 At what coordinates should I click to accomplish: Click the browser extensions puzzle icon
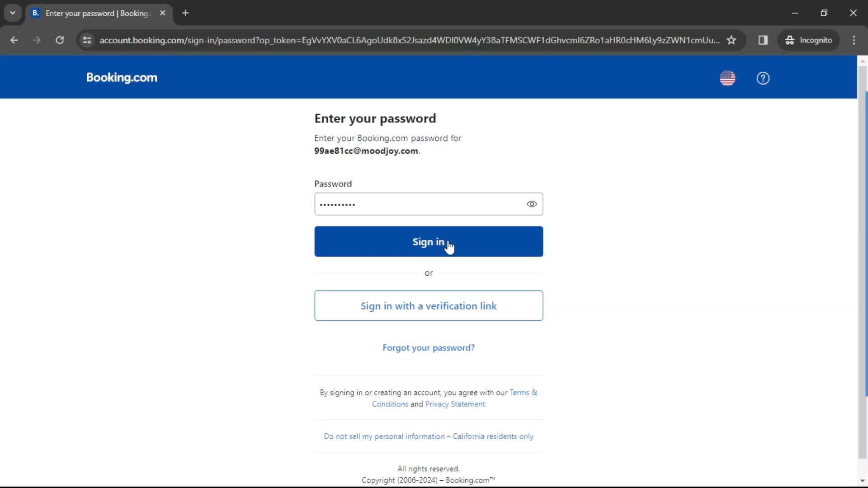(763, 40)
